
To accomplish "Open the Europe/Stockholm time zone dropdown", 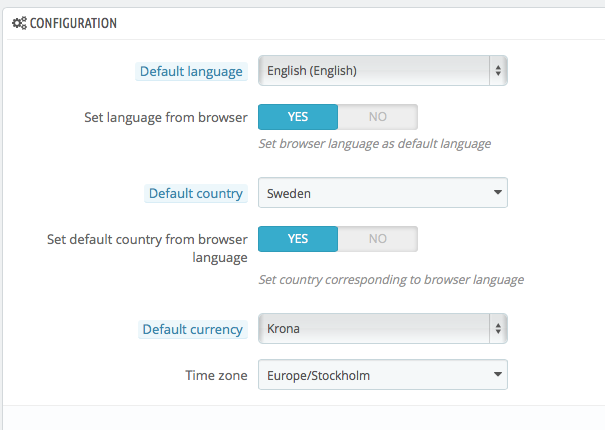I will point(383,375).
